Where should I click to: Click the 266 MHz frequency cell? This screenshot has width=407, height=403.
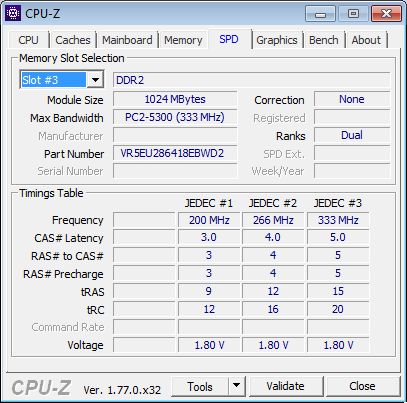click(273, 220)
